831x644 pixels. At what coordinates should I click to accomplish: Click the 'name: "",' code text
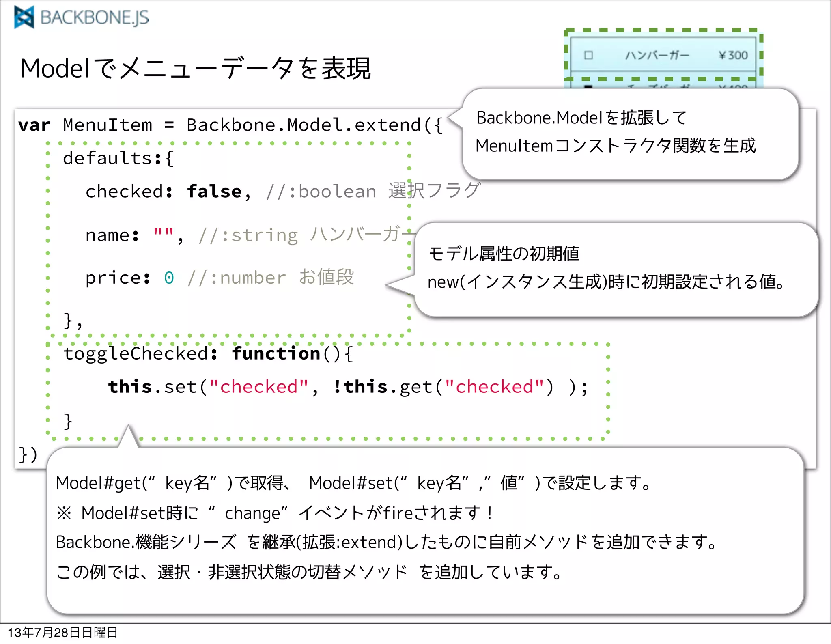pyautogui.click(x=135, y=235)
